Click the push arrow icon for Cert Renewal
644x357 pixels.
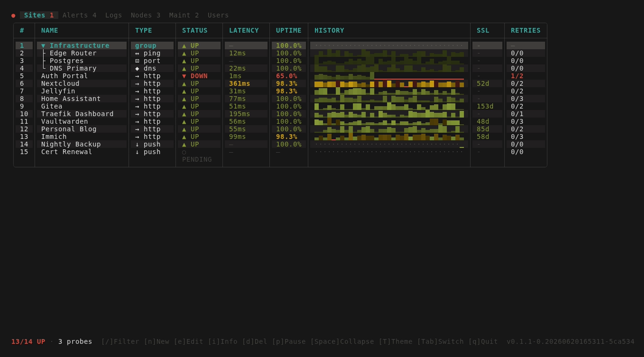[x=137, y=152]
